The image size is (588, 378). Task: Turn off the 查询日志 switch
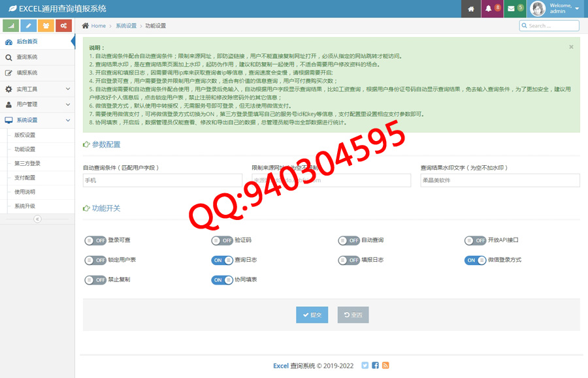tap(222, 260)
